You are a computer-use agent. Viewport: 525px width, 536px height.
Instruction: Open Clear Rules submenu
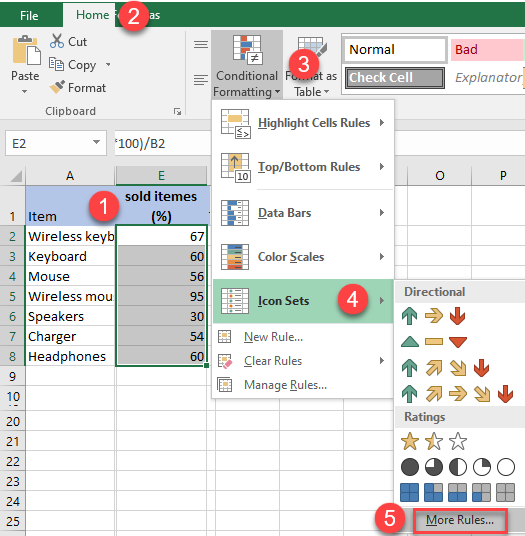[303, 361]
